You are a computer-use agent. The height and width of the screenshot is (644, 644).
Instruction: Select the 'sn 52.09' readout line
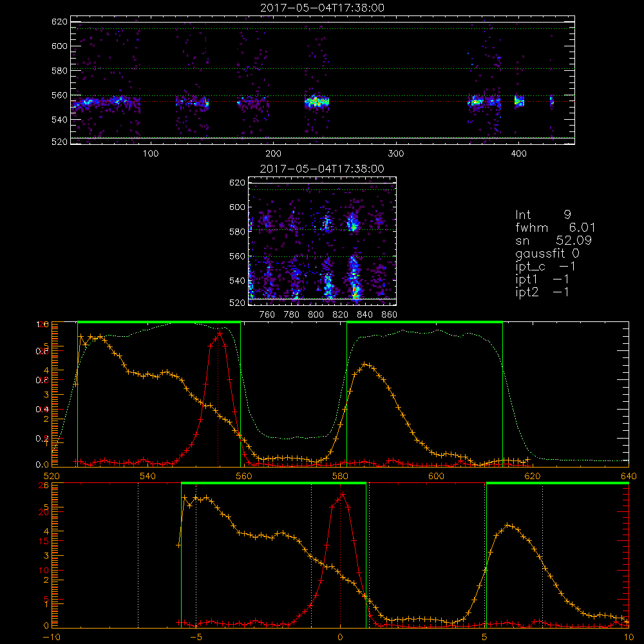[553, 240]
